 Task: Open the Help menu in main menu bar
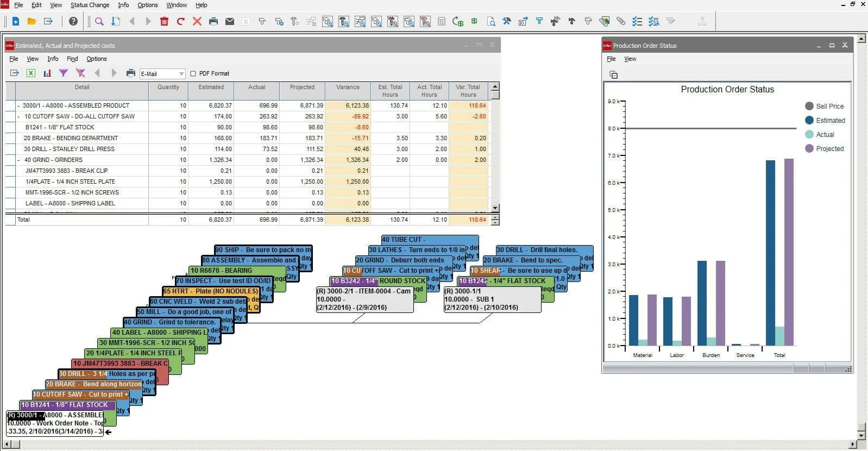click(202, 5)
